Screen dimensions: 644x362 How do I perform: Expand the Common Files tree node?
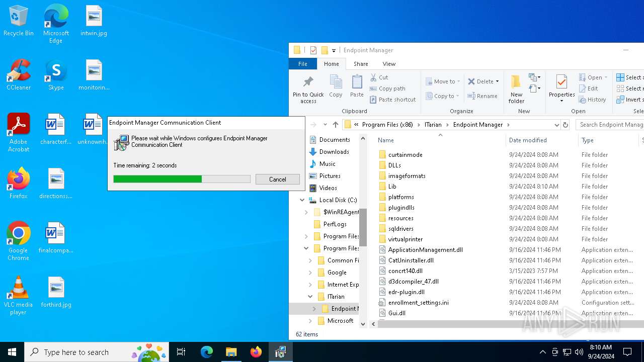310,260
